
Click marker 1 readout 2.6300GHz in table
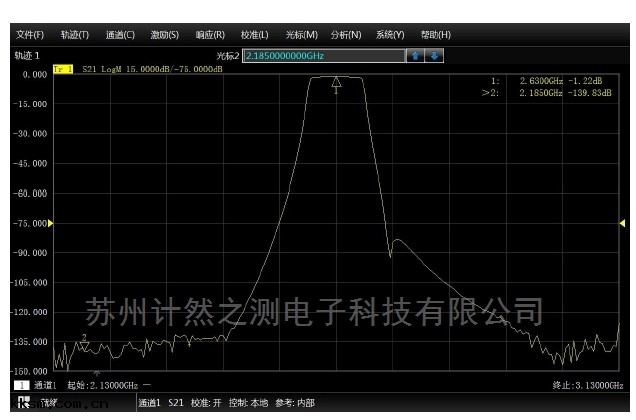click(x=540, y=79)
